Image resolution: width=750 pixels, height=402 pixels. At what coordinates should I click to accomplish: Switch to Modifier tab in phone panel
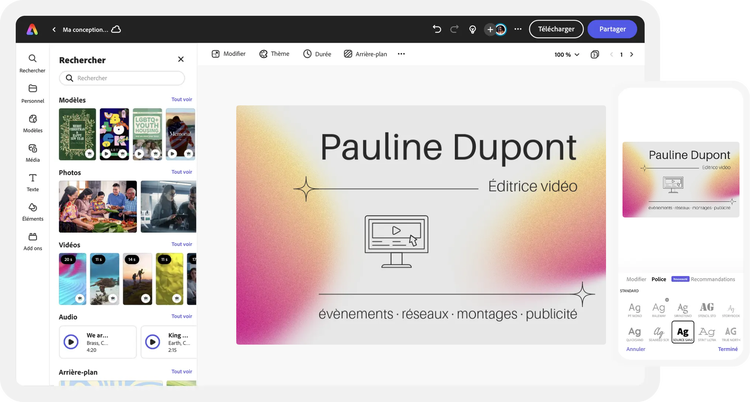click(x=636, y=279)
